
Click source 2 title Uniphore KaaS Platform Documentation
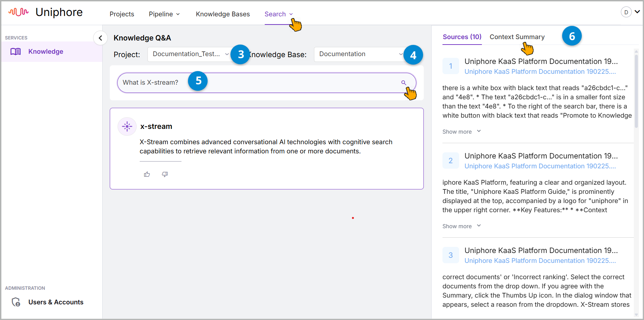(x=541, y=156)
